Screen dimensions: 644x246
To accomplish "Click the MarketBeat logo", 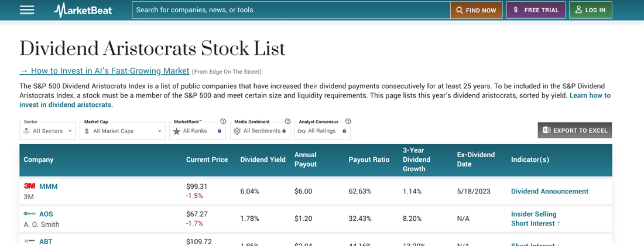I will (83, 10).
